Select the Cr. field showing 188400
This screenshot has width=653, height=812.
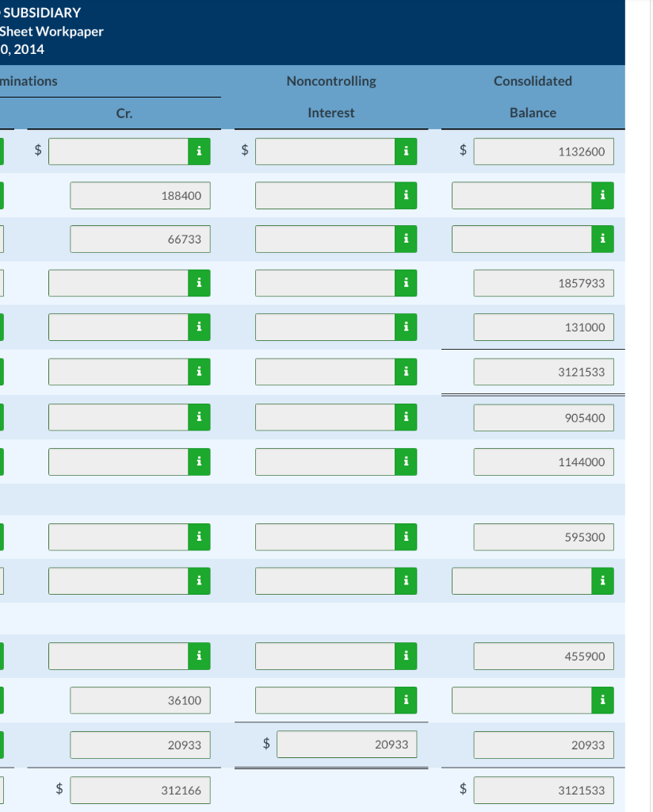[140, 195]
